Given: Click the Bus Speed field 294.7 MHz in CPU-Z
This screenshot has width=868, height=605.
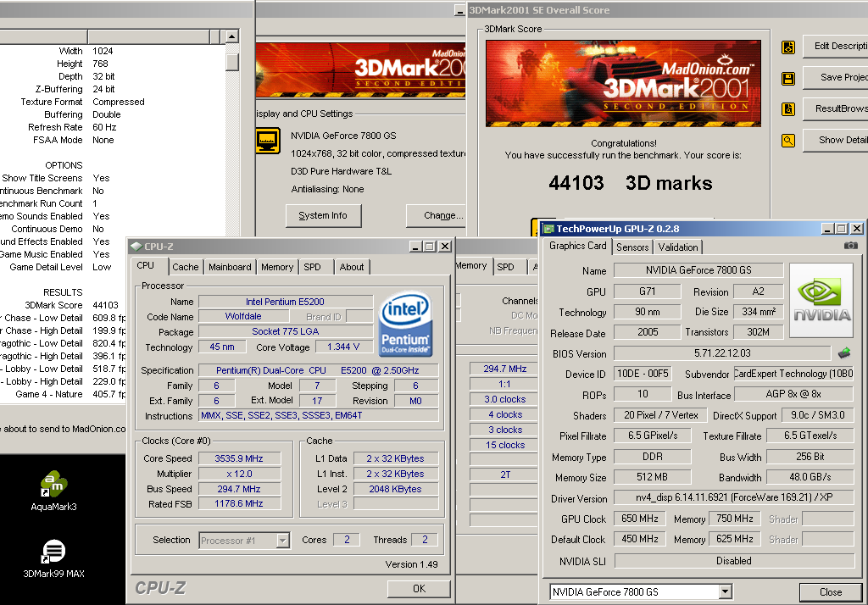Looking at the screenshot, I should [239, 489].
